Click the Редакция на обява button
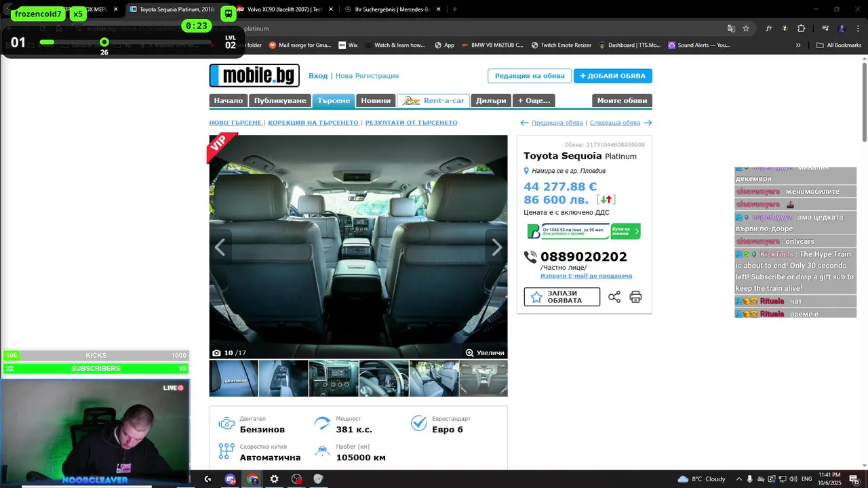Viewport: 868px width, 488px height. (x=530, y=76)
